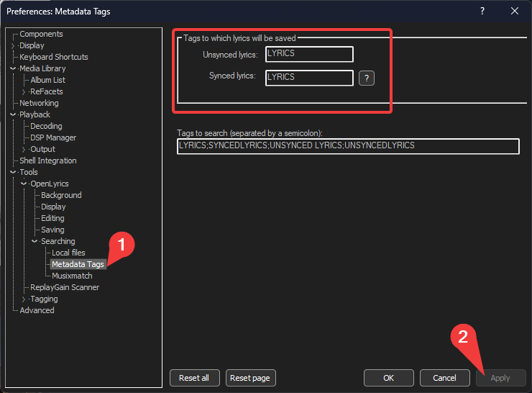Viewport: 532px width, 393px height.
Task: Open the Local files preferences page
Action: [68, 253]
